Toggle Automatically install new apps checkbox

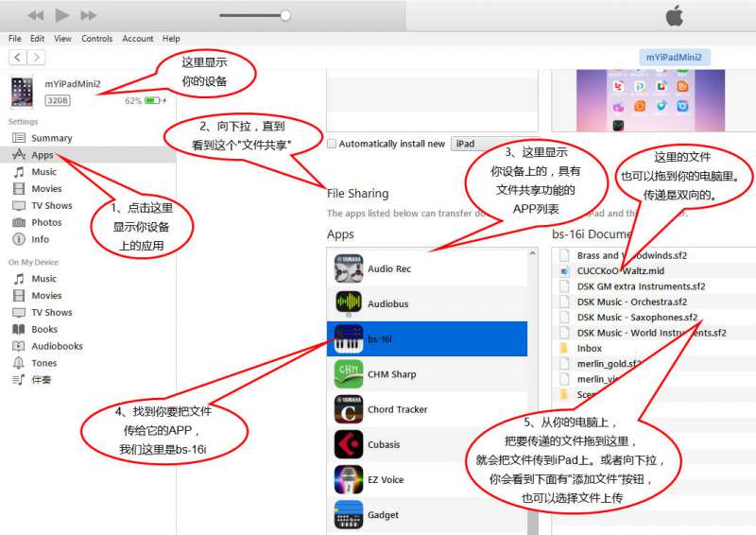click(332, 144)
